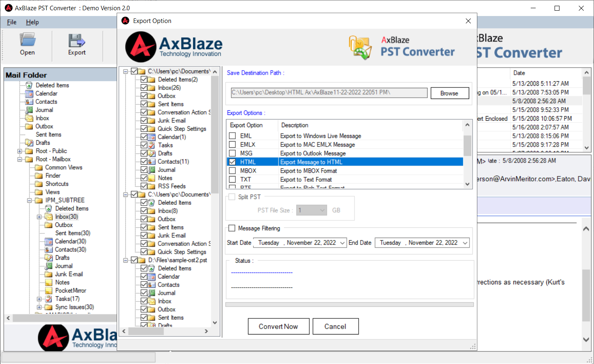Click Deleted Items(2) icon in export tree
The height and width of the screenshot is (364, 594).
coord(152,80)
